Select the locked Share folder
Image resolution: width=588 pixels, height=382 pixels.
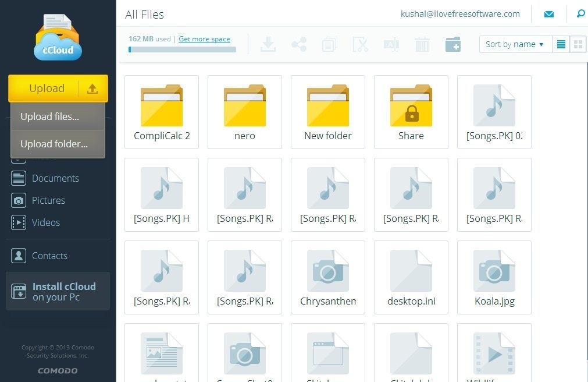(411, 112)
